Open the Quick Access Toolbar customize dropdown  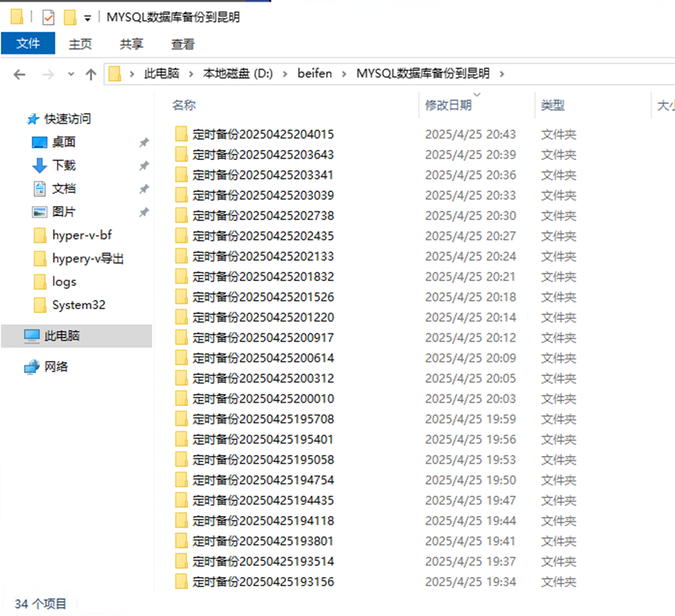coord(87,19)
